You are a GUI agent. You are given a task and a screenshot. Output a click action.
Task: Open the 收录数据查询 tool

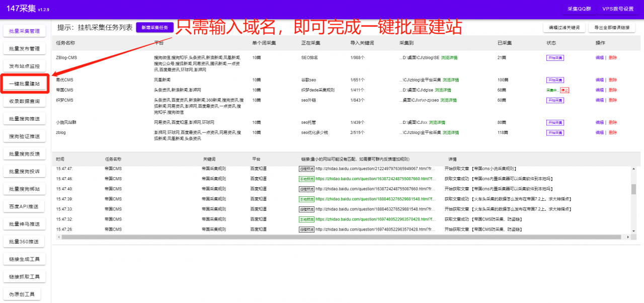click(x=24, y=101)
